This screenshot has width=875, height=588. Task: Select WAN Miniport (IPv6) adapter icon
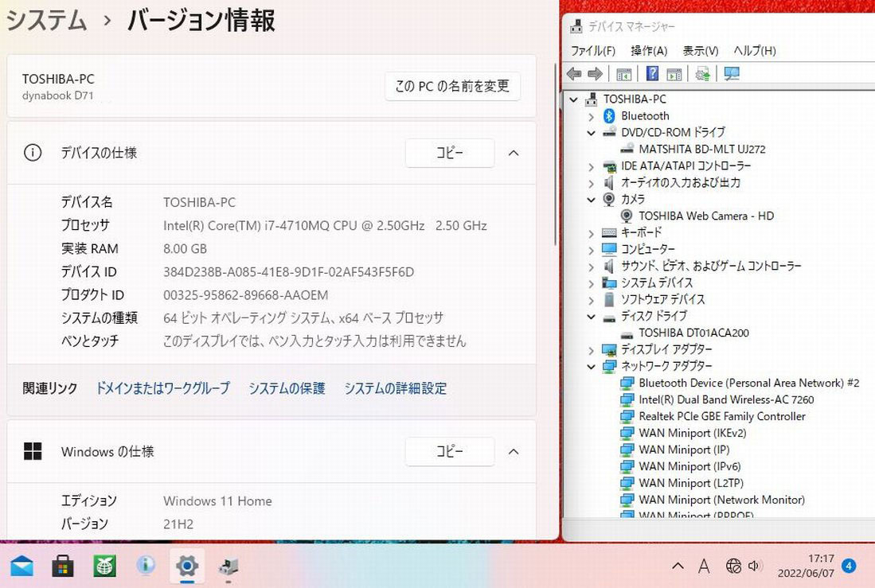point(627,467)
